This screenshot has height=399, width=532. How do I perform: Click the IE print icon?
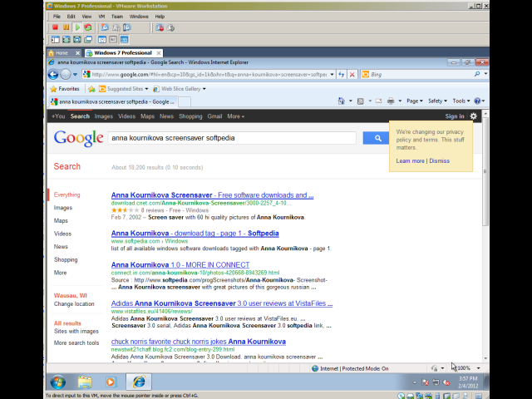[390, 101]
